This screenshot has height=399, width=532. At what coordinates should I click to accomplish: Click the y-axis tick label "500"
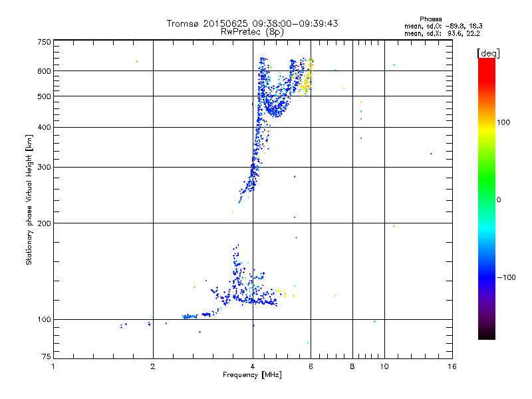(44, 96)
